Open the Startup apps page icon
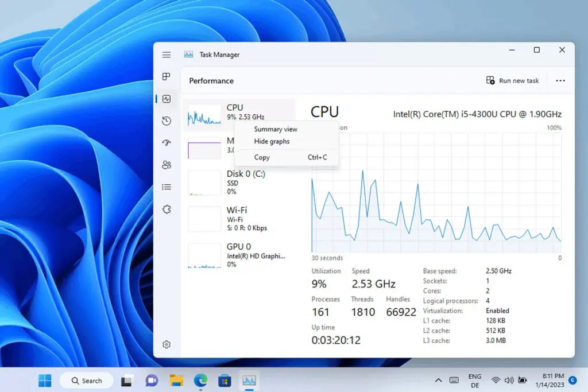The height and width of the screenshot is (392, 588). (167, 143)
